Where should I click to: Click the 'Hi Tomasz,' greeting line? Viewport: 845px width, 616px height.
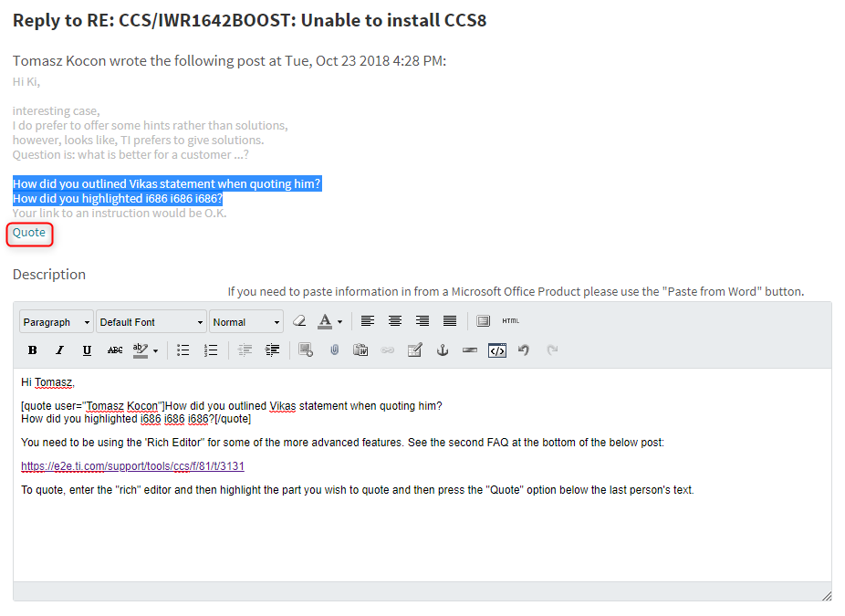(x=48, y=382)
